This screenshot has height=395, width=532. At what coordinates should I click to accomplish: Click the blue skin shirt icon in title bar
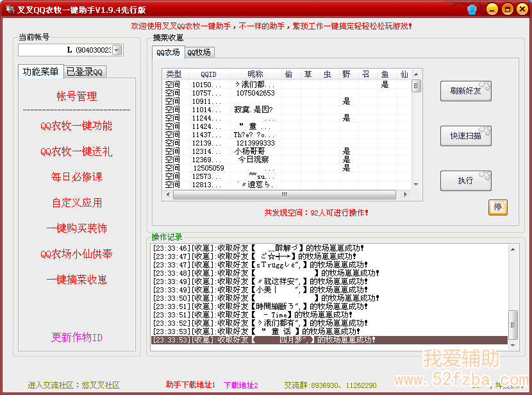coord(472,10)
